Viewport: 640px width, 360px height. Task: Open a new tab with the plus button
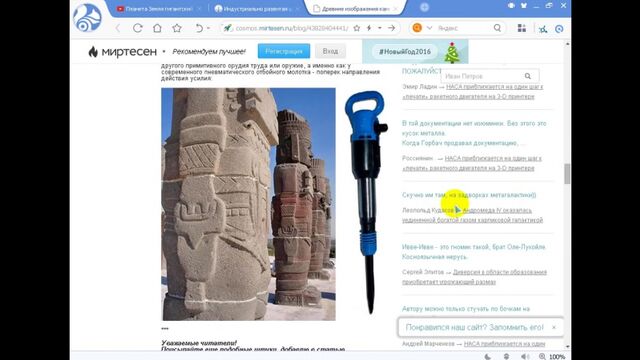tap(424, 7)
